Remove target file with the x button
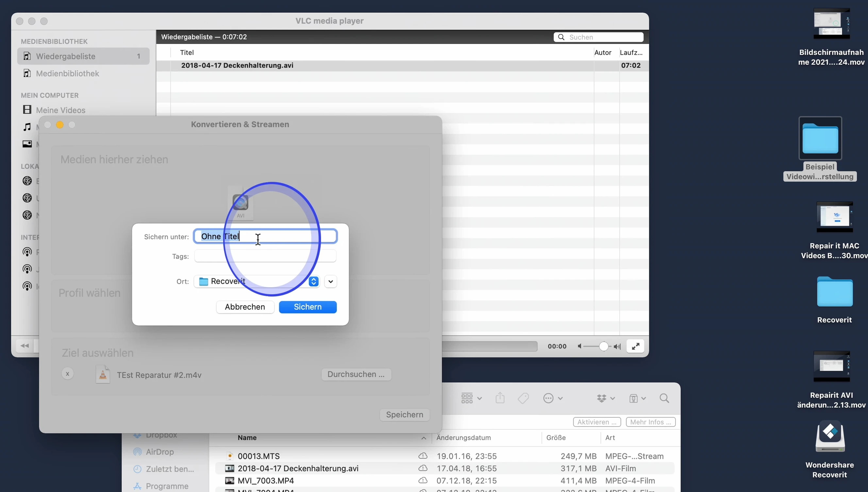 click(68, 374)
